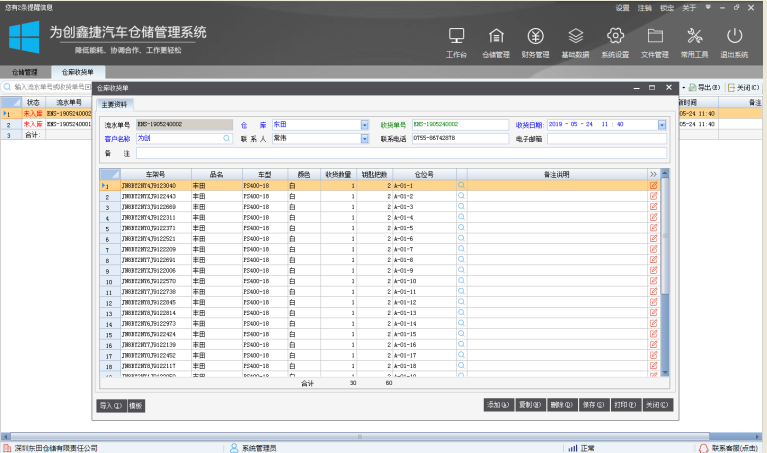The height and width of the screenshot is (453, 767).
Task: Open 关于 in the top menu
Action: (689, 8)
